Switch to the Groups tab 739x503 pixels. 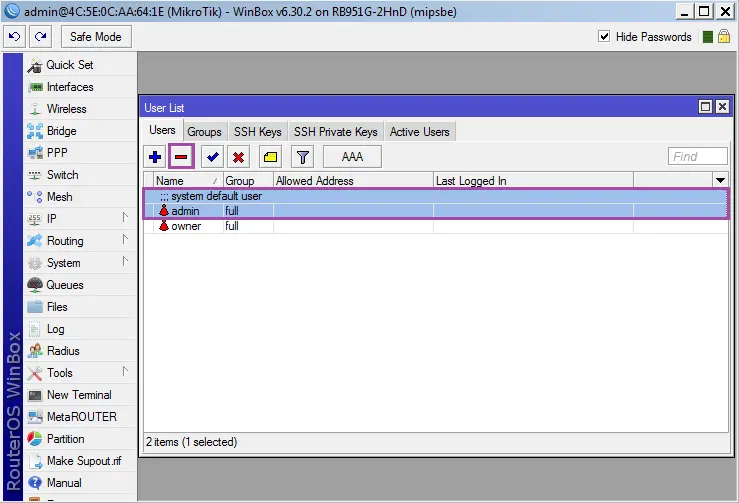coord(204,132)
